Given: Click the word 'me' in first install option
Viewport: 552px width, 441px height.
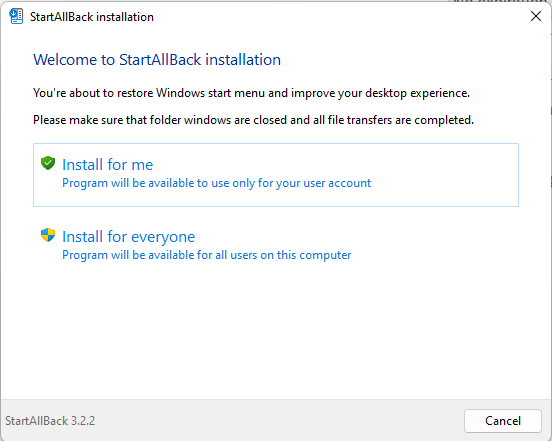Looking at the screenshot, I should click(142, 165).
